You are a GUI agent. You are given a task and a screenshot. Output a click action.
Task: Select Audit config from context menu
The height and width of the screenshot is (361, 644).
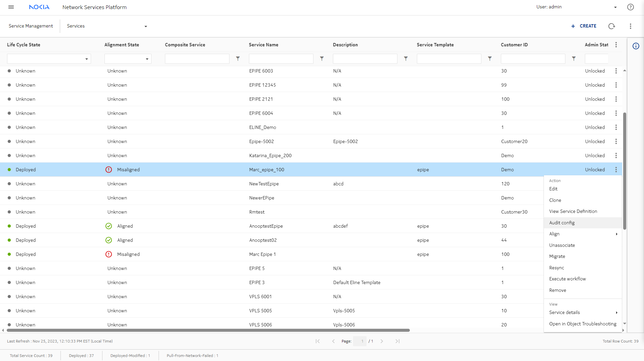[562, 223]
